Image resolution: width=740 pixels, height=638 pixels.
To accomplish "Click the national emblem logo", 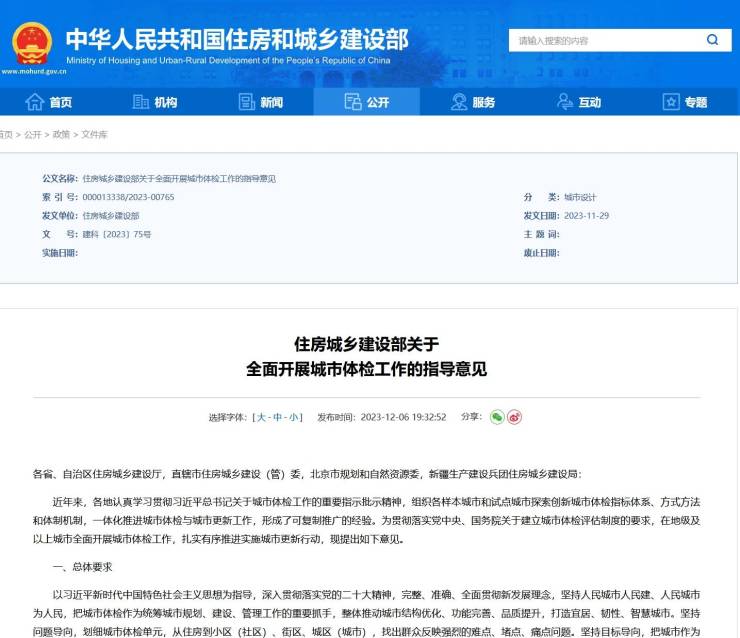I will 32,42.
